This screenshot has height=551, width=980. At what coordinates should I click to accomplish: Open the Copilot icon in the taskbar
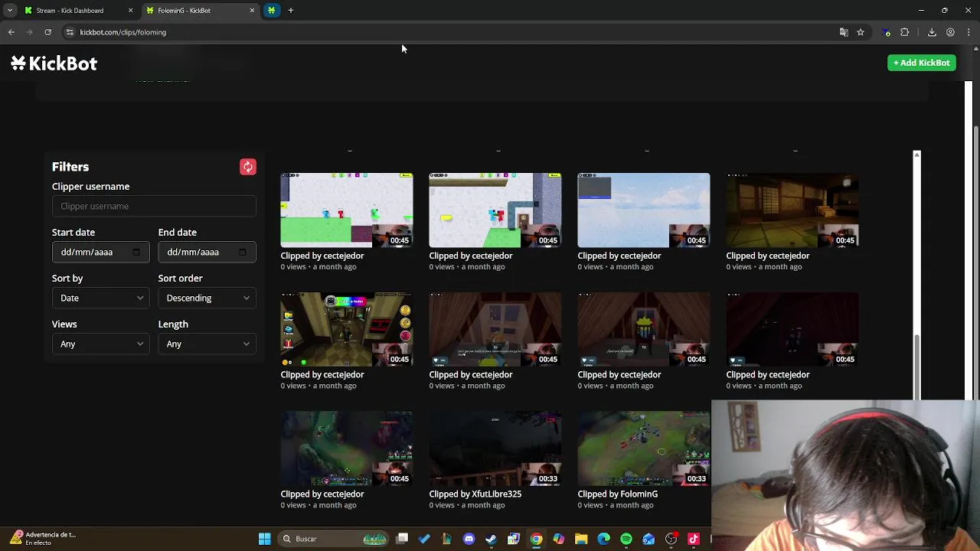click(x=559, y=539)
